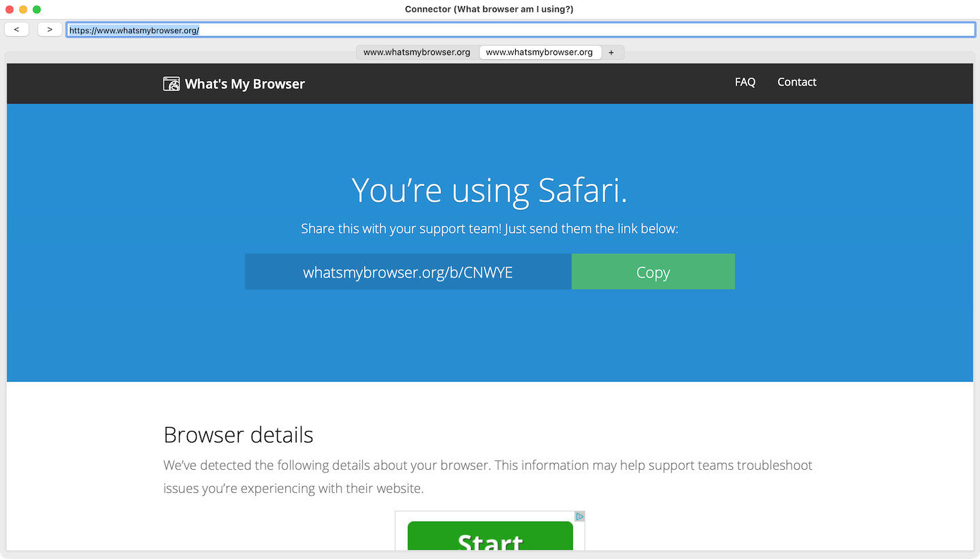980x559 pixels.
Task: Click the What's My Browser site title
Action: pos(245,84)
